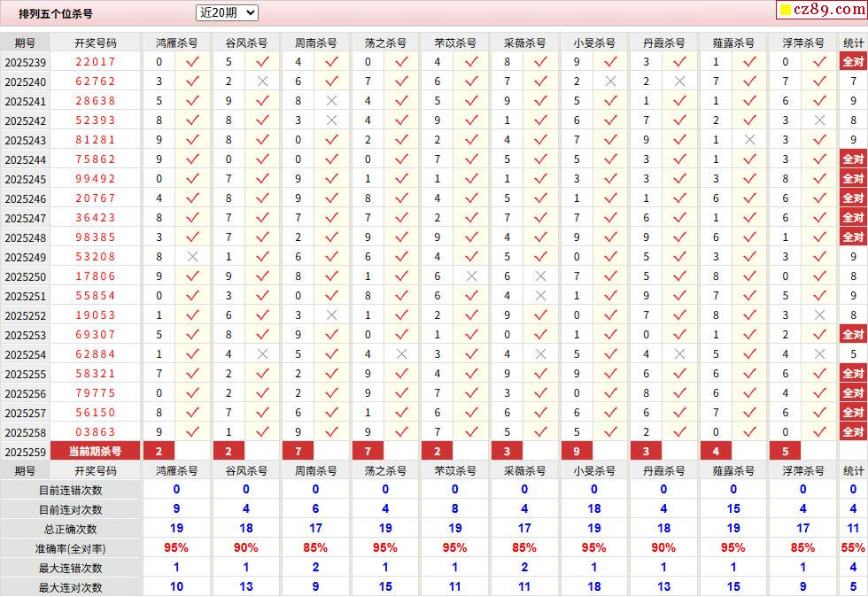Screen dimensions: 868x597
Task: Click the 丹霞杀号 header in the top row
Action: click(x=663, y=43)
